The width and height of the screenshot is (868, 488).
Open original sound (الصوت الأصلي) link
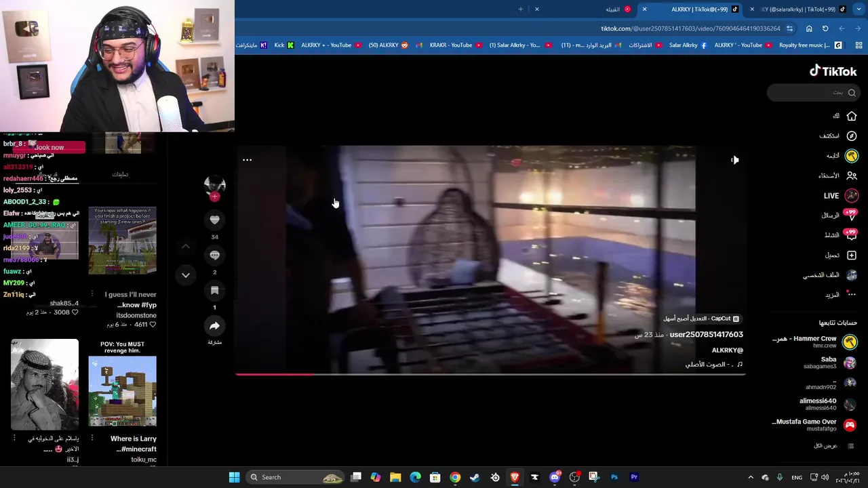coord(714,365)
